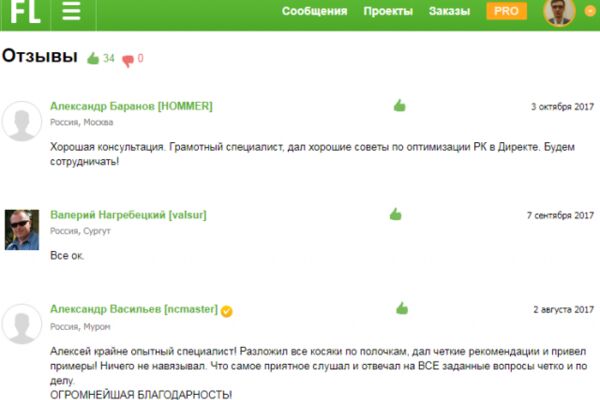This screenshot has height=400, width=600.
Task: Click the orange status dot beside avatar
Action: [x=590, y=11]
